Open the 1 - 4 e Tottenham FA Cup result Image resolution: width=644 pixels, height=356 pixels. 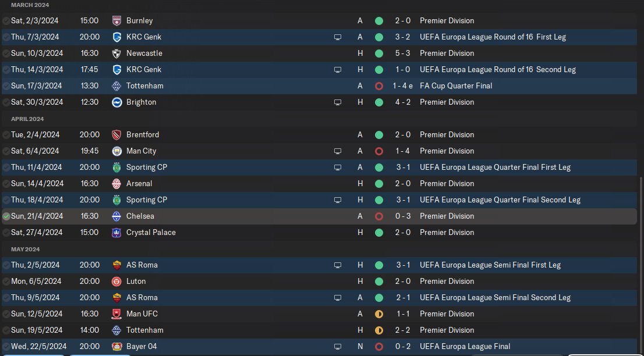point(402,86)
